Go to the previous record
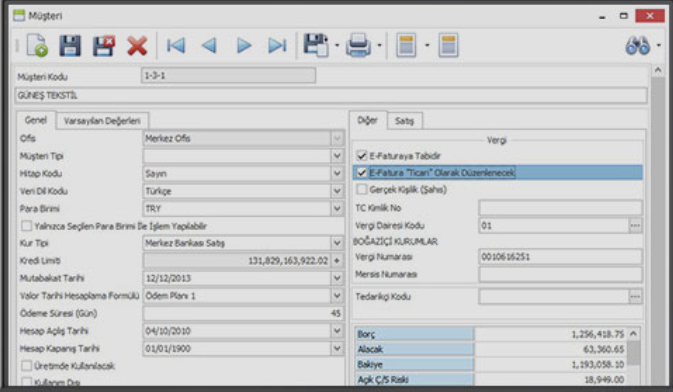This screenshot has height=392, width=673. (x=209, y=46)
